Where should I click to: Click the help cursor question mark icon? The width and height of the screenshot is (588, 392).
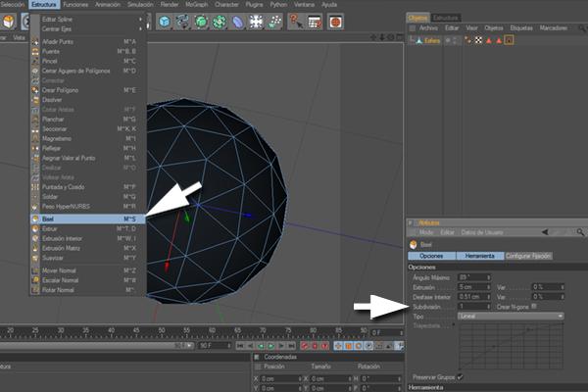(x=296, y=22)
